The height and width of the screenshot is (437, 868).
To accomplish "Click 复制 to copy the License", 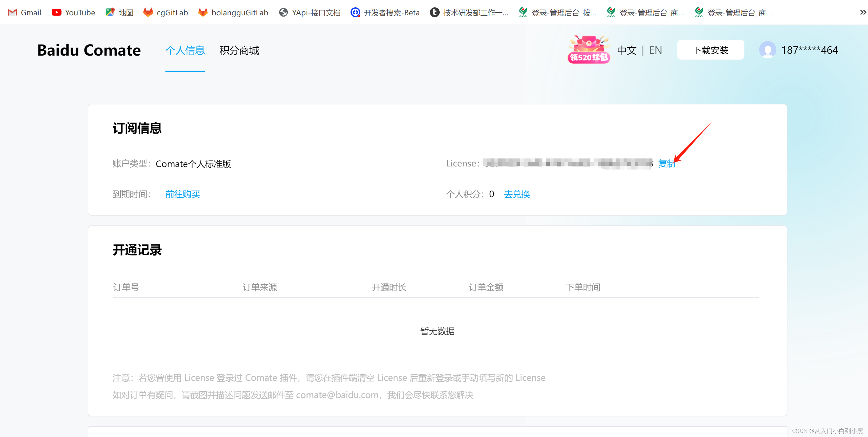I will coord(666,164).
